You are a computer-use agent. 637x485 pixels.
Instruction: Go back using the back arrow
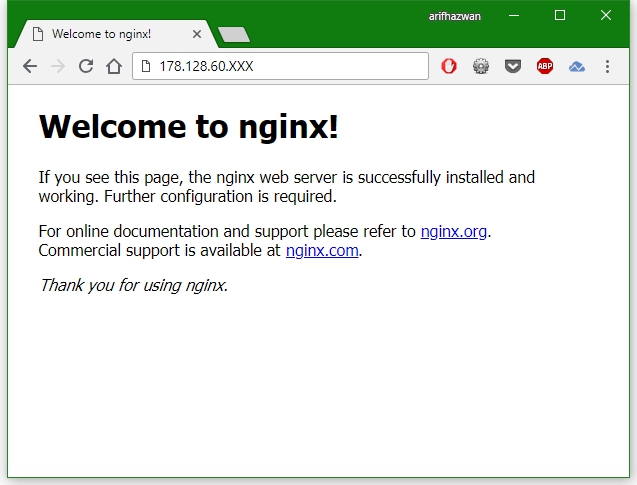(x=30, y=66)
